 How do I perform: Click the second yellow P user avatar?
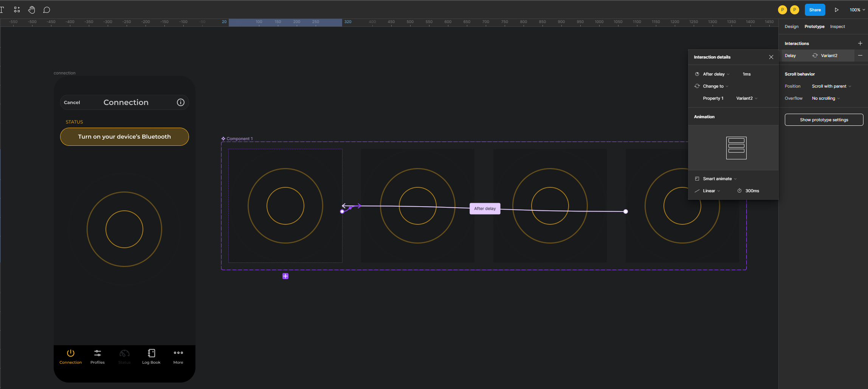(795, 10)
